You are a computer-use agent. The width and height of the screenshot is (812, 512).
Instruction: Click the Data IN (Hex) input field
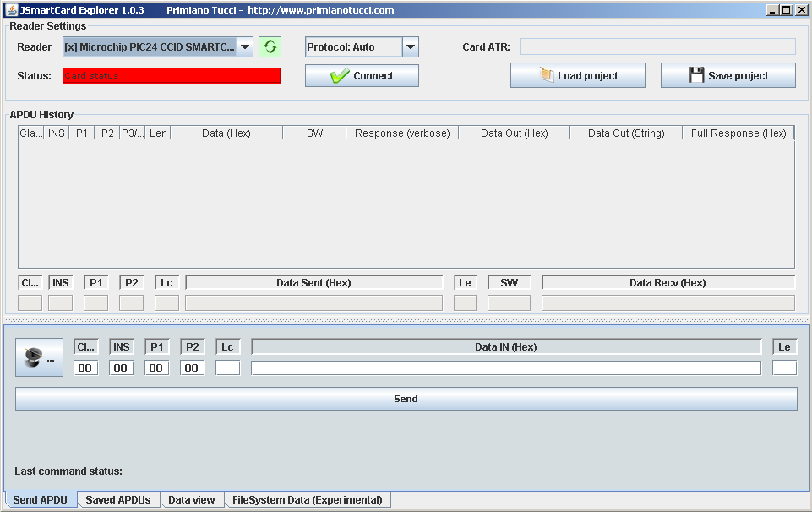[x=505, y=368]
